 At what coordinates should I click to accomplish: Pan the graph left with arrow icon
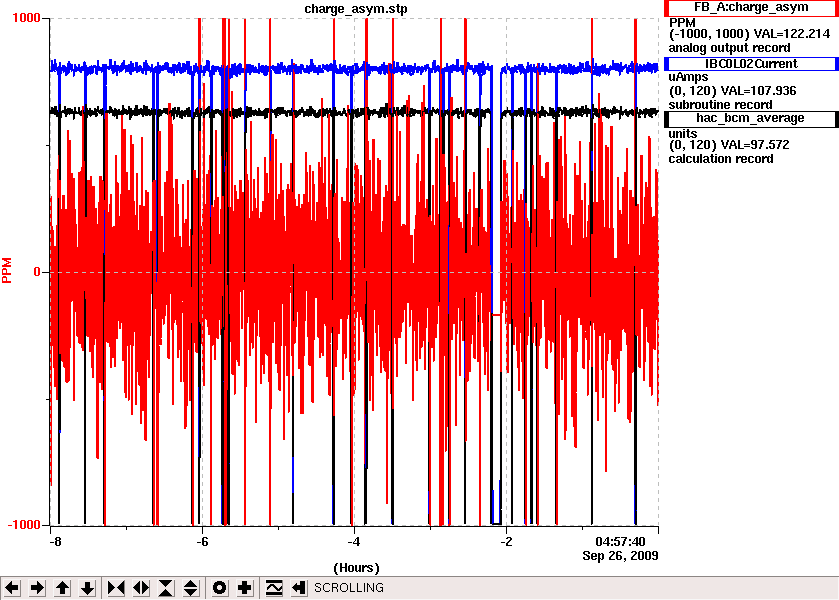12,588
